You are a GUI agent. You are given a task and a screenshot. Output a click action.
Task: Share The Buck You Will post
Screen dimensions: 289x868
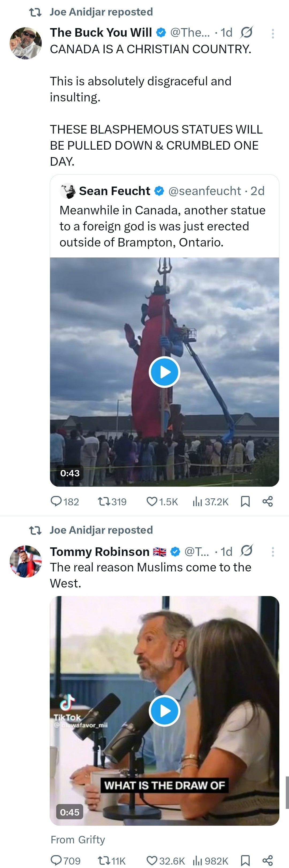pos(267,501)
